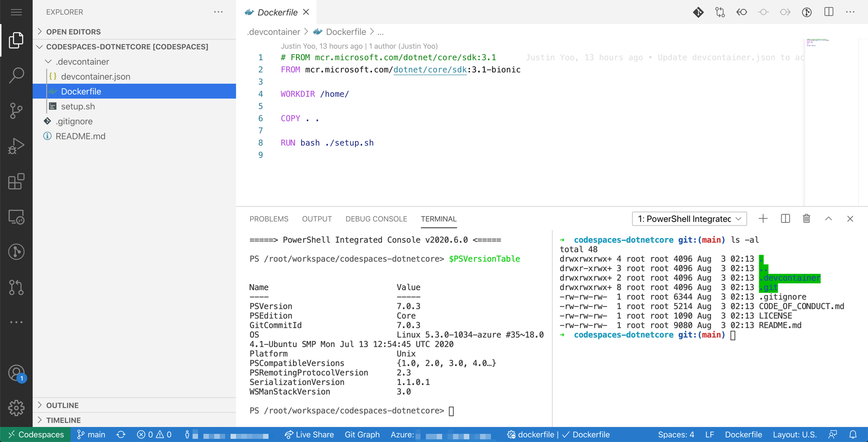Open the Remote Explorer view
The width and height of the screenshot is (868, 442).
[x=16, y=217]
